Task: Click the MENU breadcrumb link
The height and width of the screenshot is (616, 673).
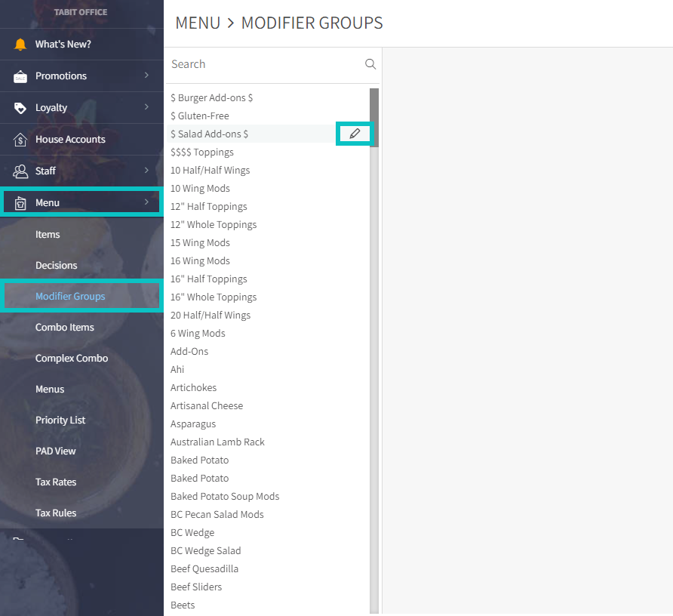Action: (198, 23)
